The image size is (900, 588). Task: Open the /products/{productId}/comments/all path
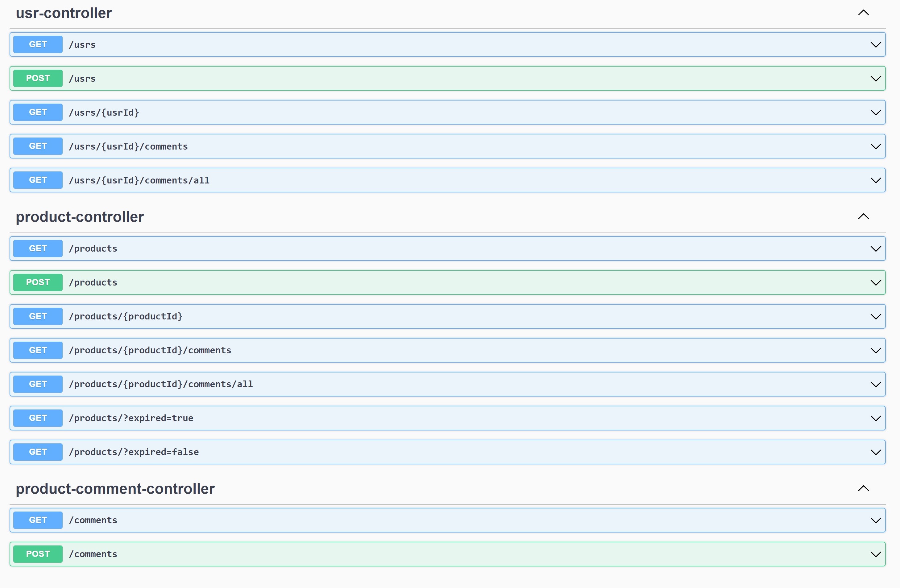pyautogui.click(x=161, y=384)
